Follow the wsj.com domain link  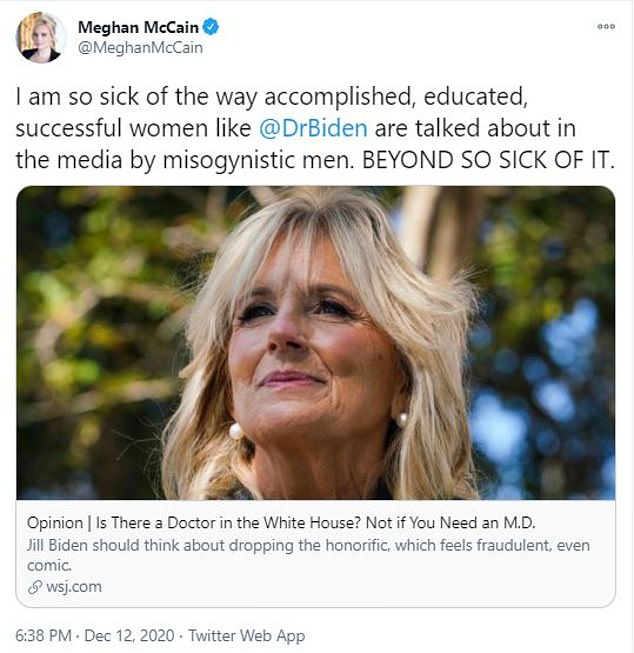click(72, 587)
